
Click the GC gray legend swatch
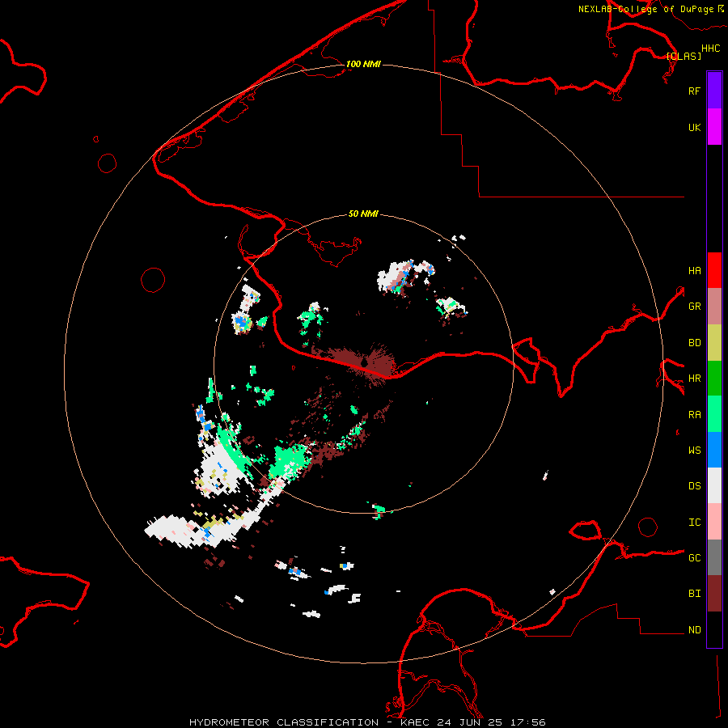pos(714,557)
